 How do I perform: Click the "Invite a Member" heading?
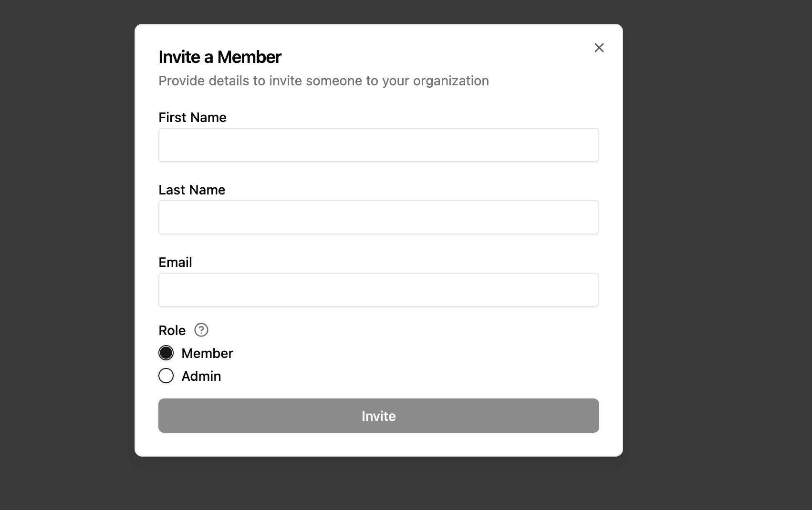[219, 57]
